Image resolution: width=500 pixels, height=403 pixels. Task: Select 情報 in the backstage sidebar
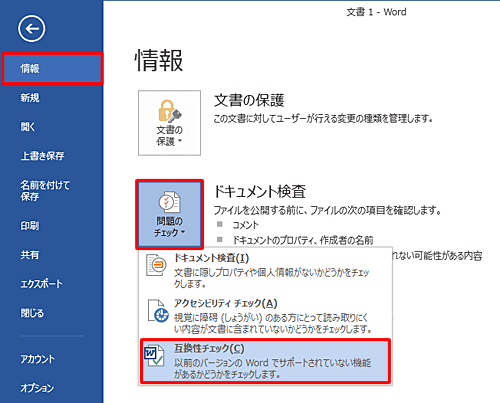coord(52,69)
